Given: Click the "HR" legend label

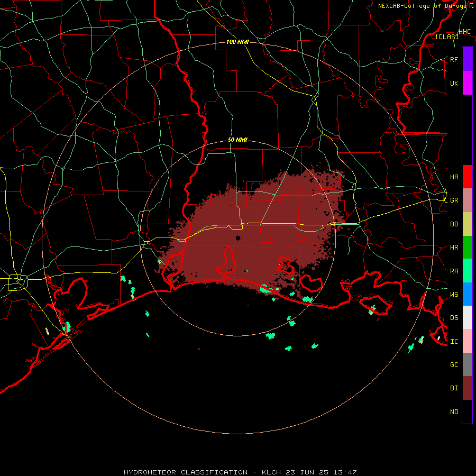Looking at the screenshot, I should 454,248.
